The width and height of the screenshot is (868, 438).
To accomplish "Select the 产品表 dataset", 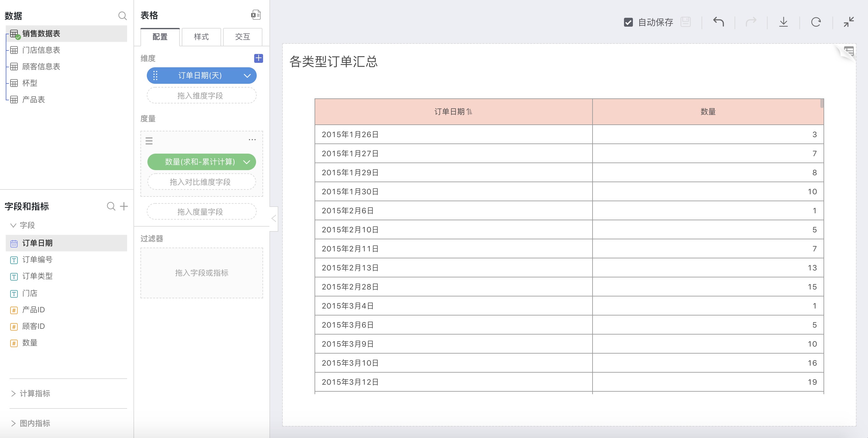I will pyautogui.click(x=66, y=100).
